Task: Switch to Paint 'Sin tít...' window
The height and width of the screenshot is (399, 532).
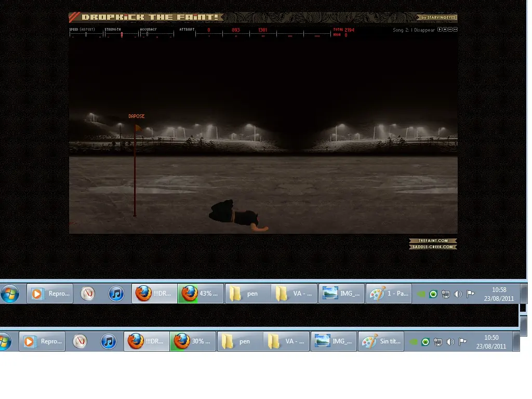Action: 381,341
